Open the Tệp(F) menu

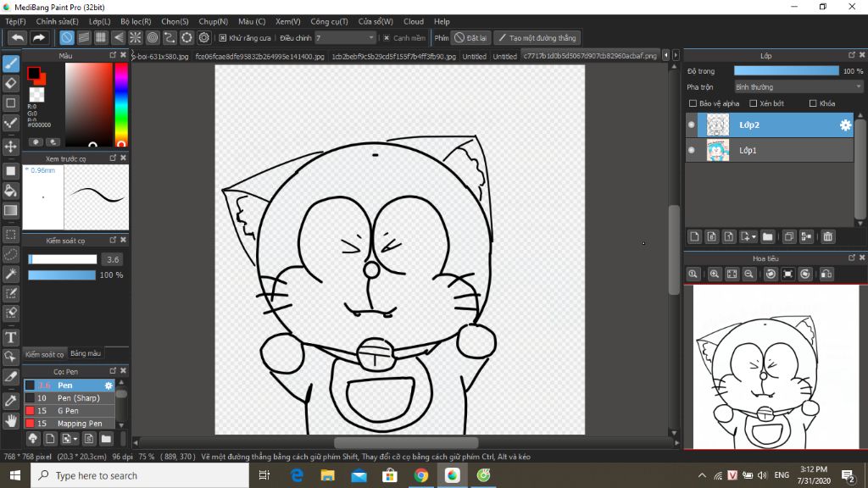(15, 21)
